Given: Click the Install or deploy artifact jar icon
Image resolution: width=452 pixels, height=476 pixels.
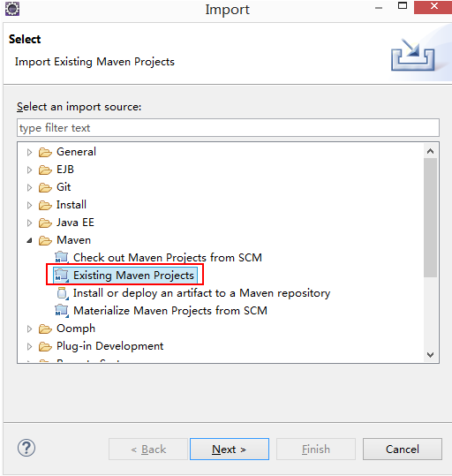Looking at the screenshot, I should 63,293.
